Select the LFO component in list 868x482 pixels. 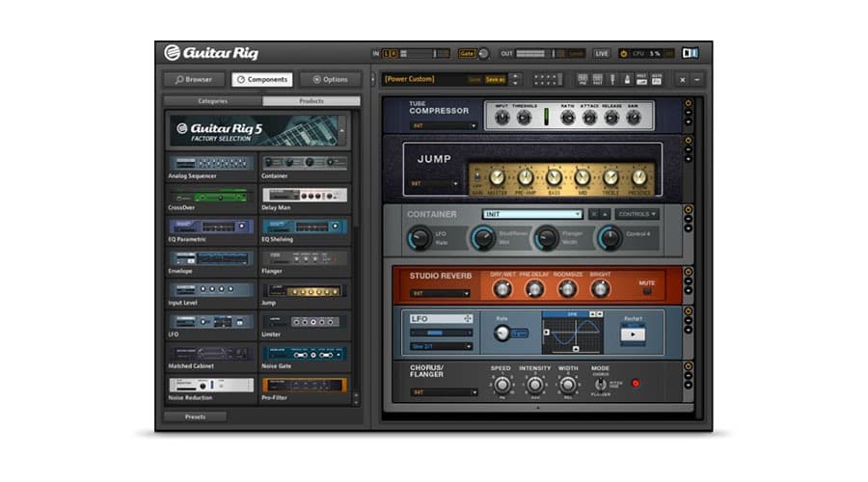pyautogui.click(x=211, y=326)
